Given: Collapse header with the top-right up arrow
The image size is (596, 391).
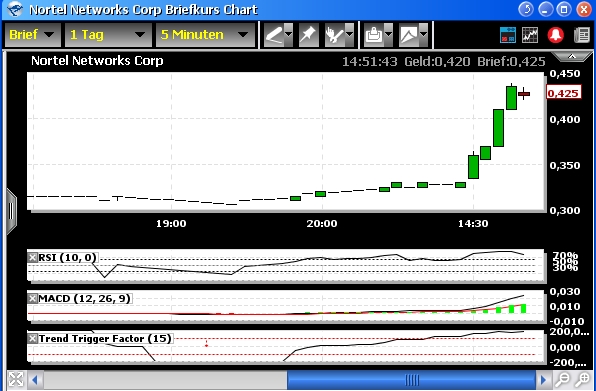Looking at the screenshot, I should pos(572,57).
